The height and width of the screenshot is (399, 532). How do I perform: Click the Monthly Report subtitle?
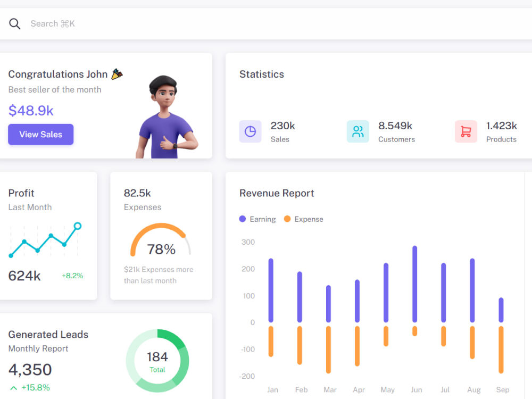click(x=38, y=348)
